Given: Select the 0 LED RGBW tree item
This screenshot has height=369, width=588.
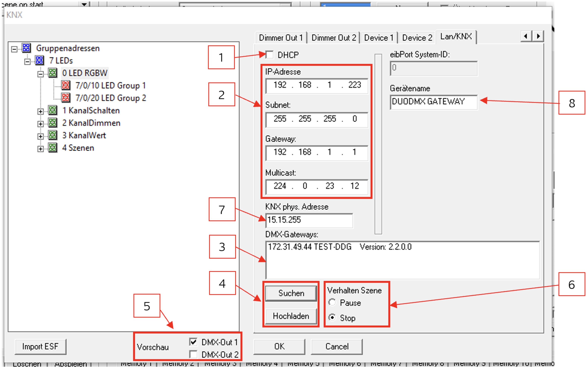Looking at the screenshot, I should [85, 73].
